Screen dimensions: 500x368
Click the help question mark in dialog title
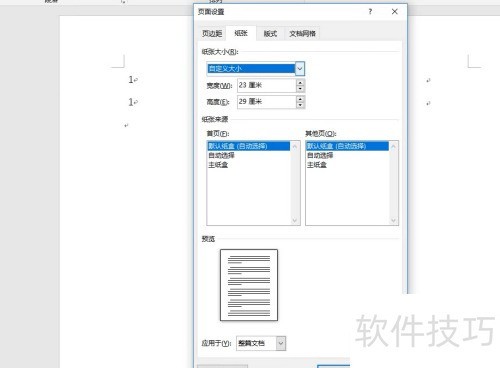[x=370, y=12]
